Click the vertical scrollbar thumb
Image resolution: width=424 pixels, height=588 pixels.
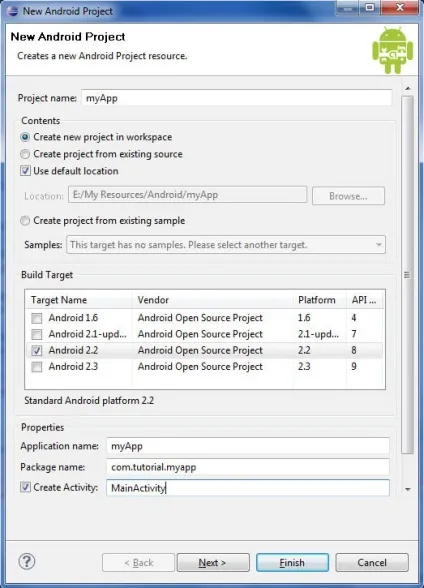point(408,275)
